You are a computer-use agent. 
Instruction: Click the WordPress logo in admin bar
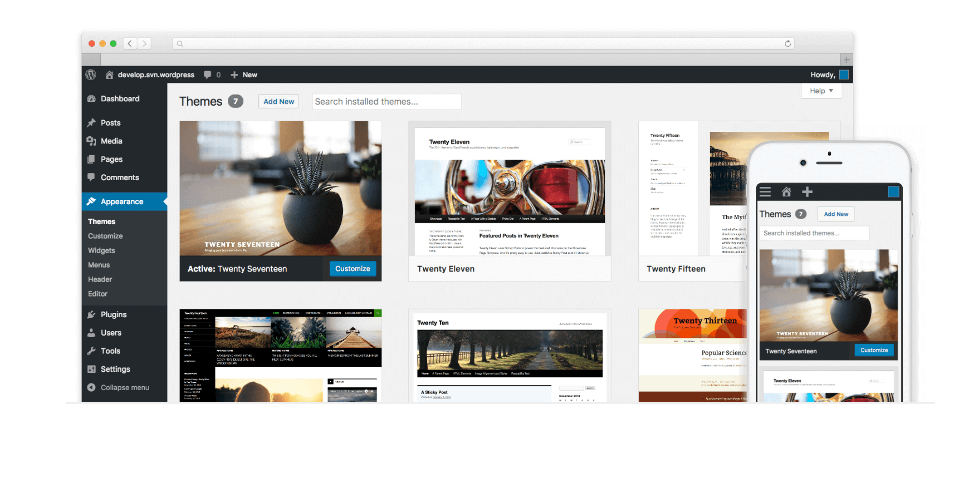point(91,75)
